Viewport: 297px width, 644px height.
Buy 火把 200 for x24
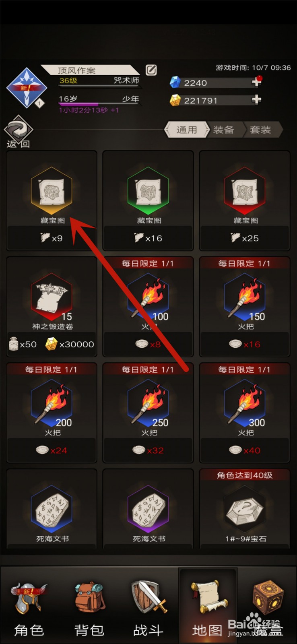click(x=52, y=413)
